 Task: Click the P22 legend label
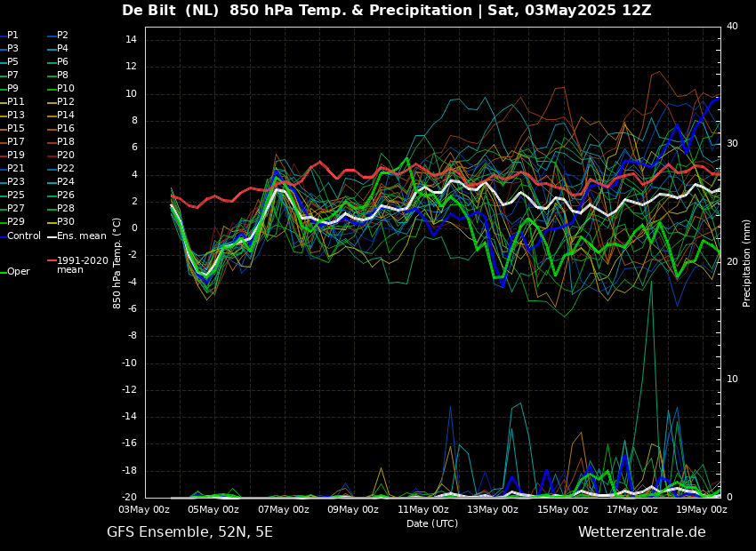[65, 169]
